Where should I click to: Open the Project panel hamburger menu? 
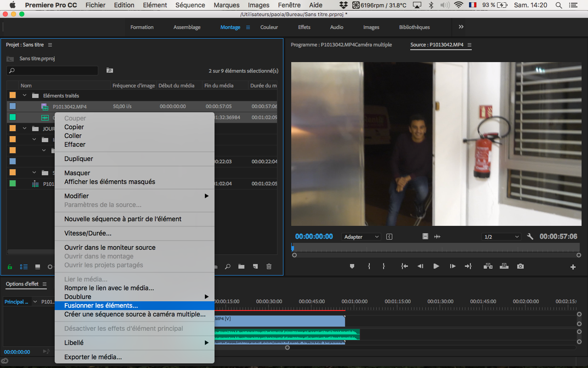tap(50, 45)
